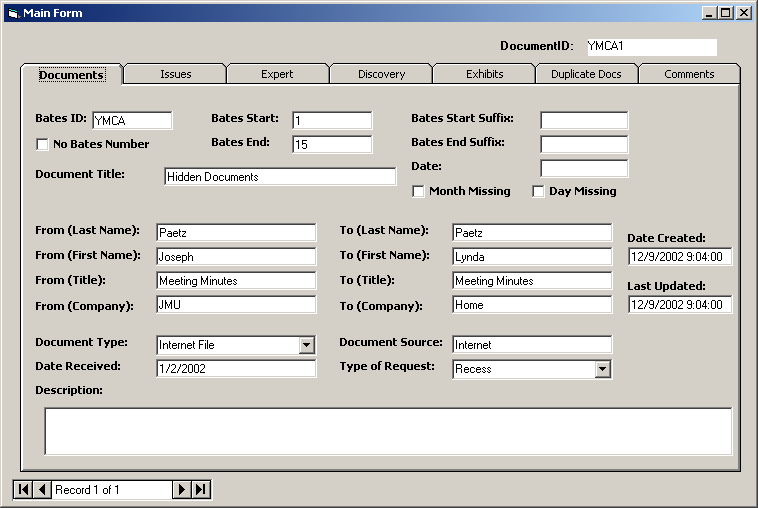Viewport: 758px width, 508px height.
Task: Select the Bates ID input field
Action: [132, 121]
